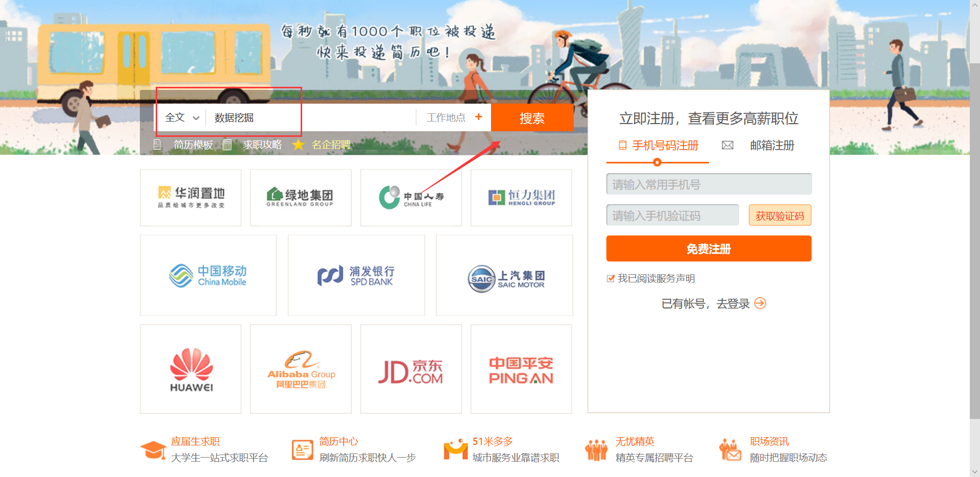
Task: Open the 上汽集团 SAIC Motor logo
Action: pyautogui.click(x=504, y=275)
